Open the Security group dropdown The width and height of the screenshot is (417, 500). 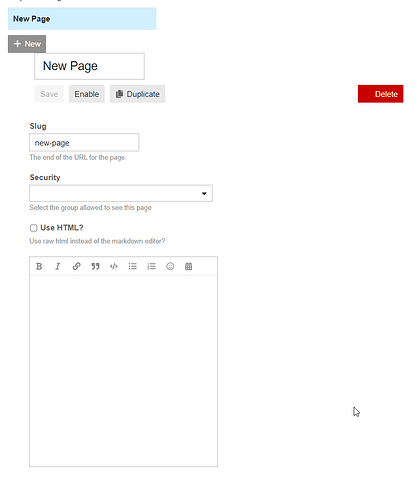tap(121, 193)
